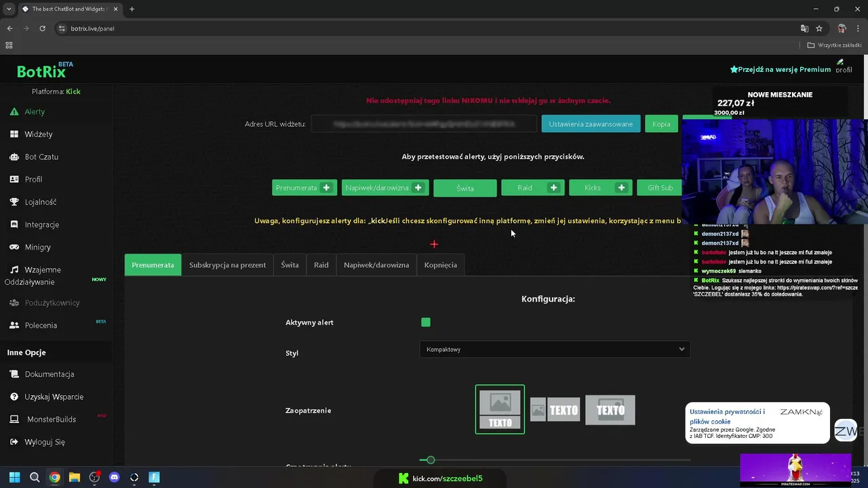This screenshot has height=488, width=868.
Task: Open Discord from the taskbar
Action: 114,477
